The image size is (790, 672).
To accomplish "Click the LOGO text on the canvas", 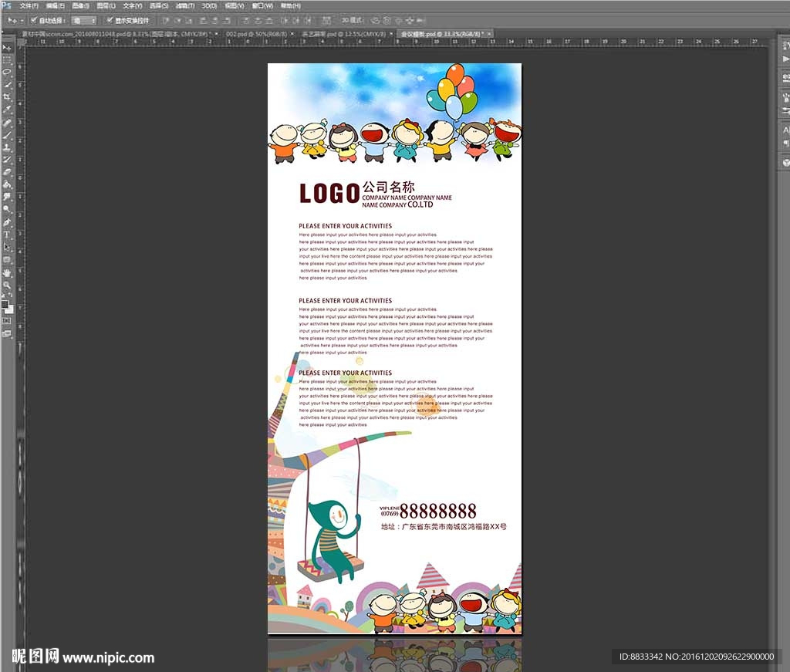I will point(329,194).
